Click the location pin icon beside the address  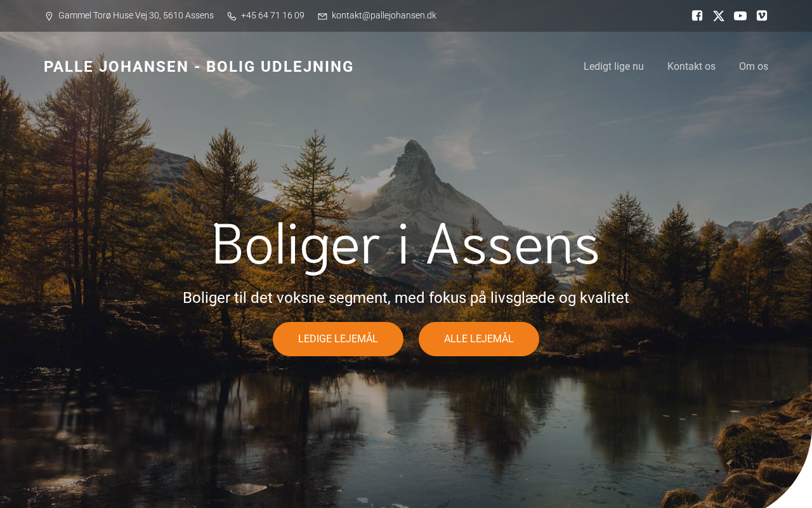tap(49, 16)
